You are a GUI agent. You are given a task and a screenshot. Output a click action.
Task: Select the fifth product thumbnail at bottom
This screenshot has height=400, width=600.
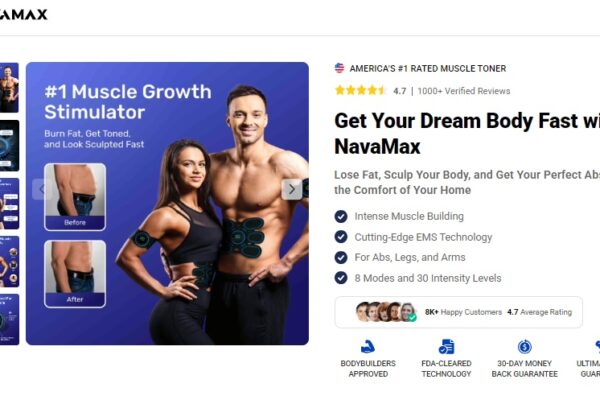coord(9,319)
